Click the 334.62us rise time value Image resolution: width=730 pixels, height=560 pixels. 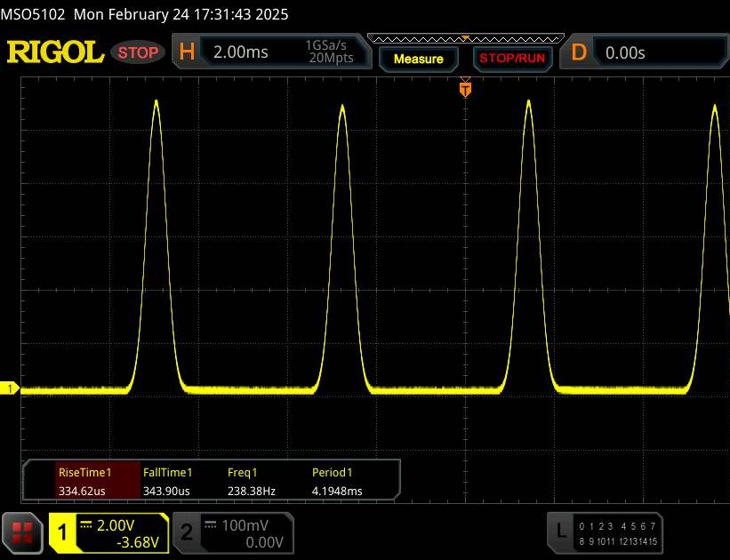coord(82,491)
